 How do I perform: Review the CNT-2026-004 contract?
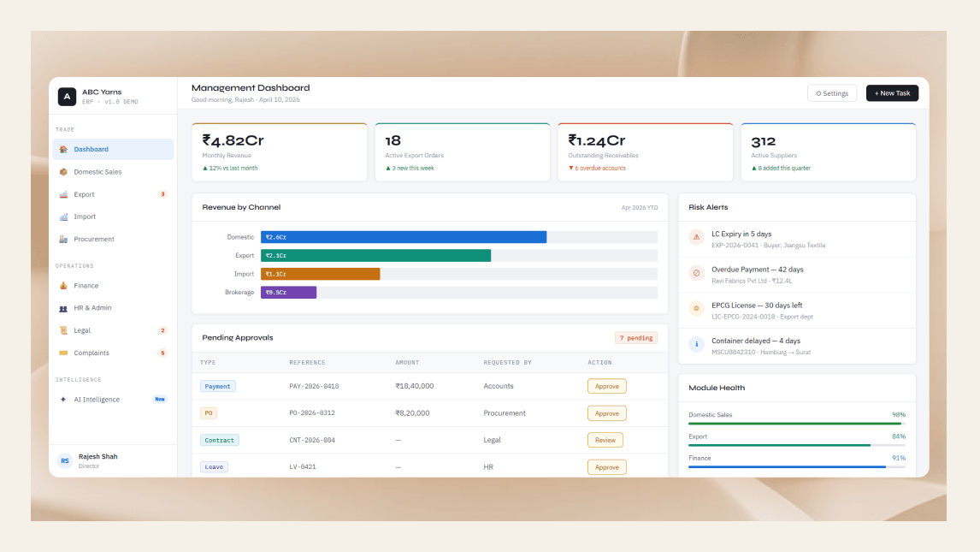click(605, 440)
